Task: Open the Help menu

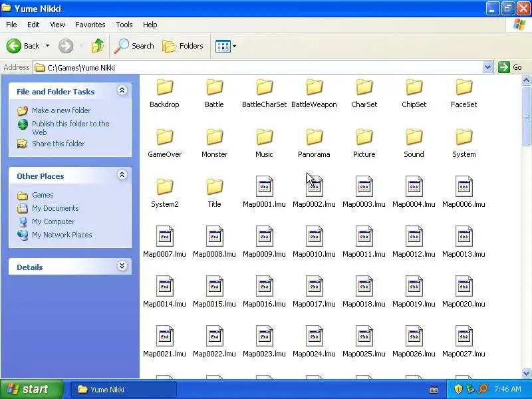Action: (150, 25)
